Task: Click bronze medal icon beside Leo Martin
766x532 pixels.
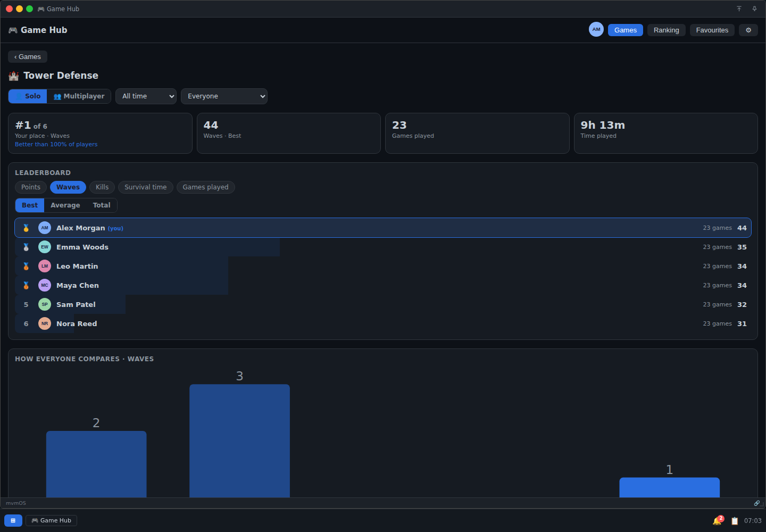Action: tap(26, 266)
